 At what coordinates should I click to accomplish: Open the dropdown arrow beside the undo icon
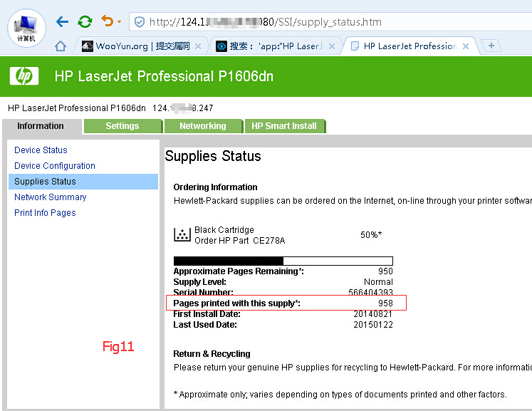(x=119, y=21)
